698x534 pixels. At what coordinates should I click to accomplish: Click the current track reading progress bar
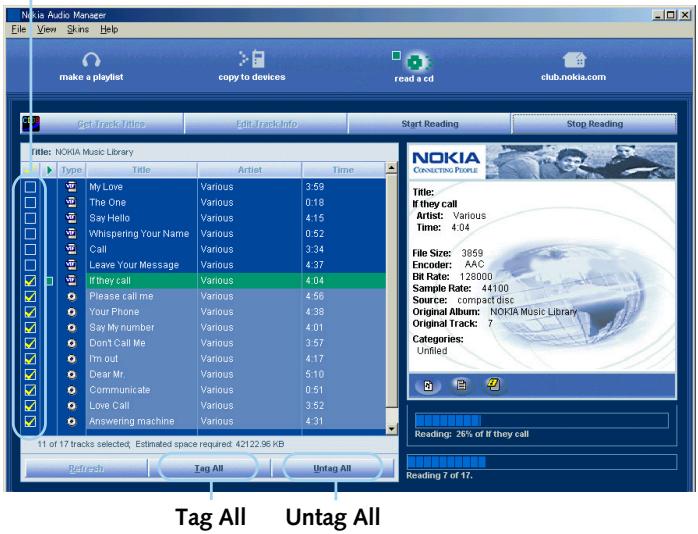pyautogui.click(x=541, y=421)
